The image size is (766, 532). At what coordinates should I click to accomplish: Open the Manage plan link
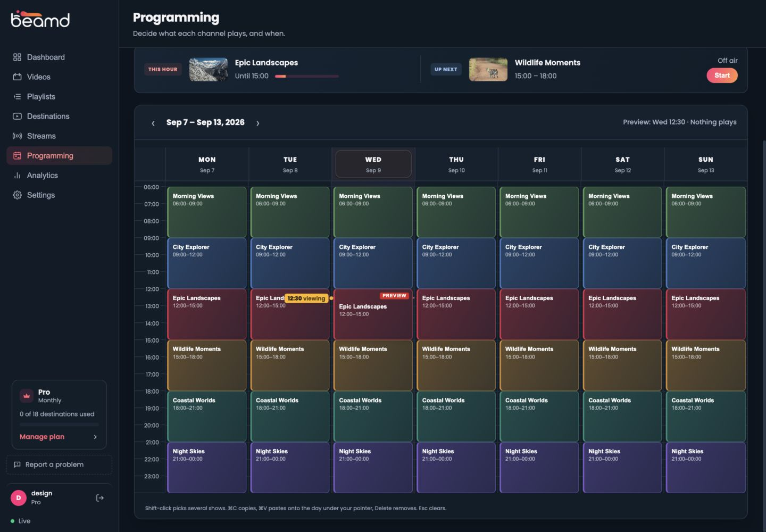tap(42, 437)
